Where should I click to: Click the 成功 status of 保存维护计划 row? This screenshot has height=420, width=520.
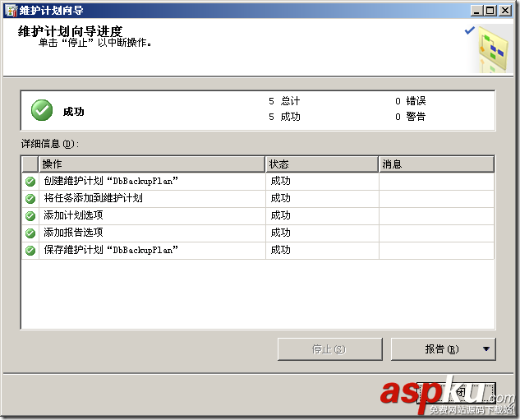pos(281,250)
